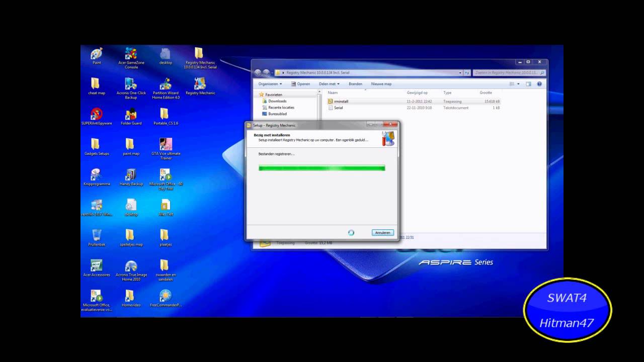Open the Delen met dropdown
Screen dimensions: 644x362
click(x=329, y=84)
